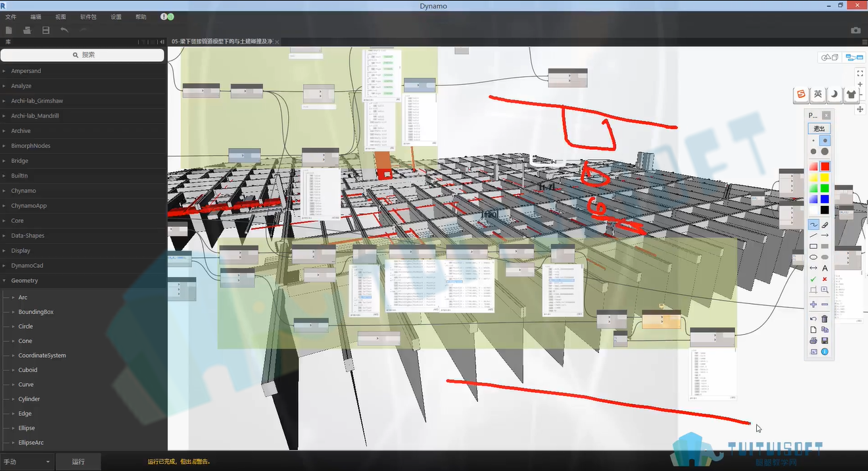Open a file using the toolbar folder icon
Viewport: 868px width, 471px height.
pos(27,30)
